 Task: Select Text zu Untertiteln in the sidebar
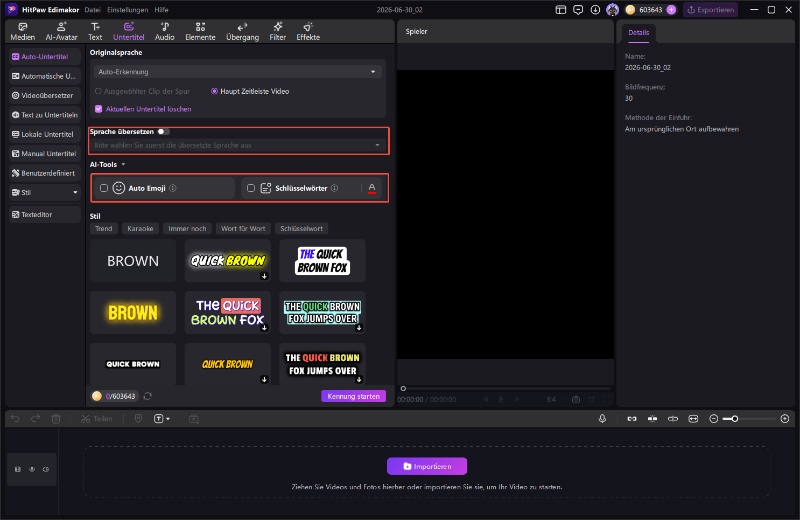[x=45, y=115]
